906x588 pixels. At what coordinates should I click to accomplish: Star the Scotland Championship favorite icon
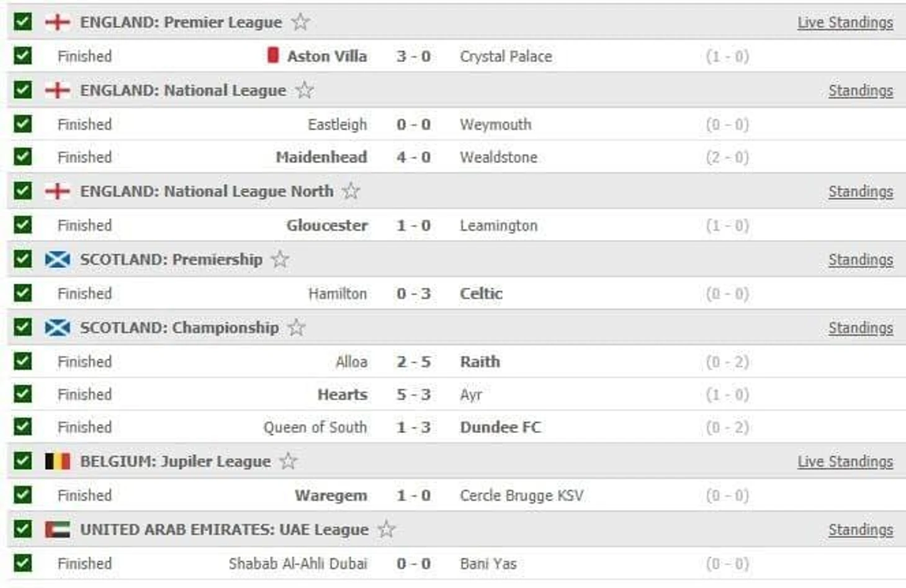click(x=297, y=327)
